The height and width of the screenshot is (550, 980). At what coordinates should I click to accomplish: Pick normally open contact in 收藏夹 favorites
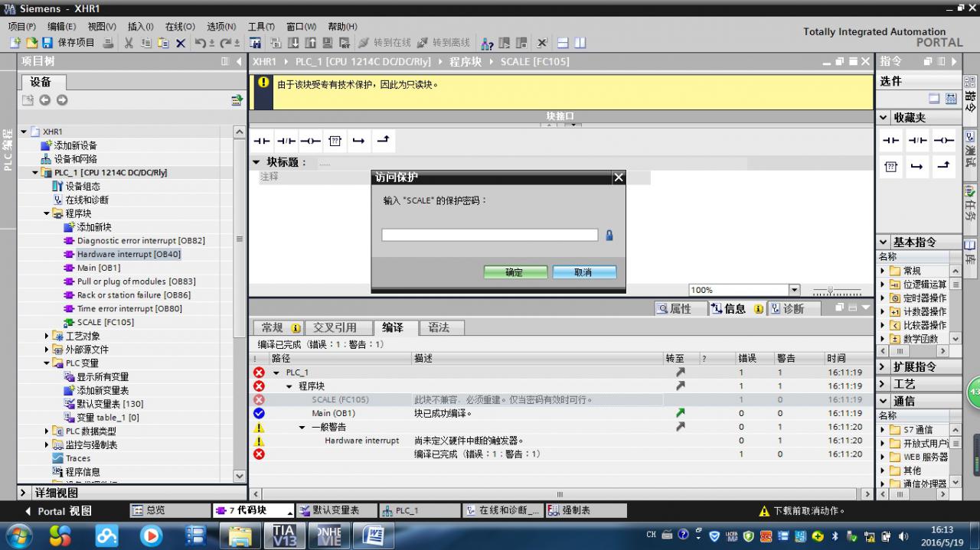[x=891, y=141]
